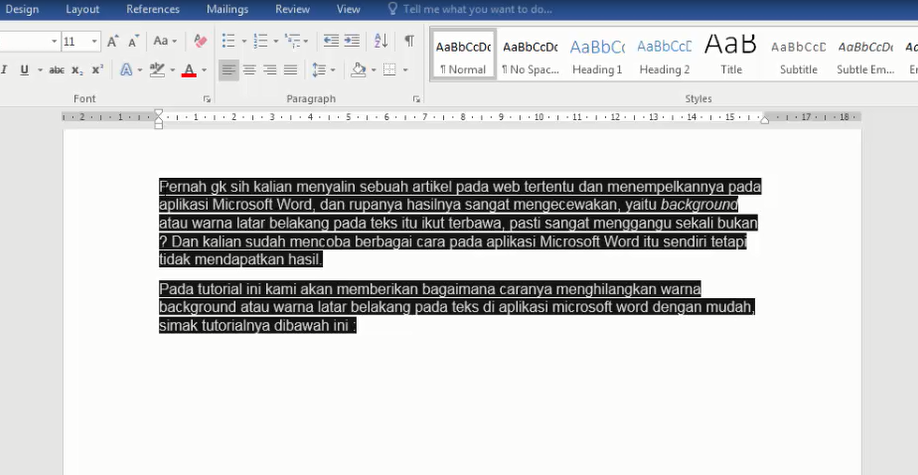Toggle subscript formatting
The height and width of the screenshot is (475, 918).
pos(77,70)
